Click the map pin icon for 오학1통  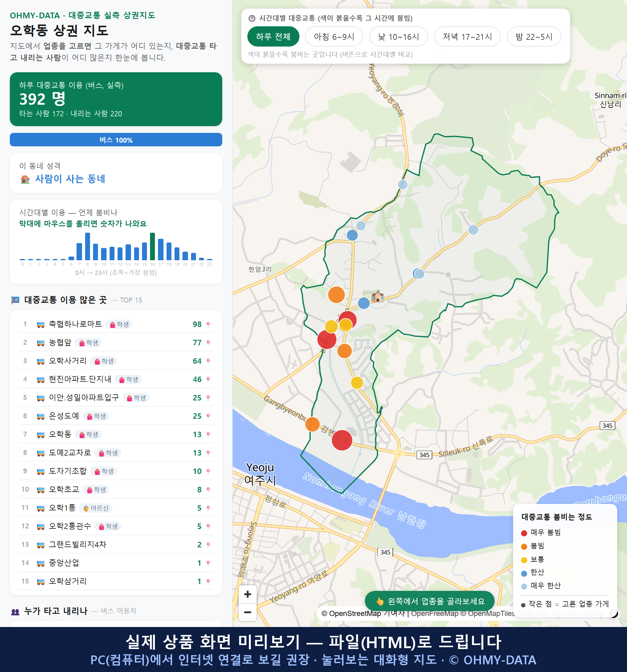point(208,508)
